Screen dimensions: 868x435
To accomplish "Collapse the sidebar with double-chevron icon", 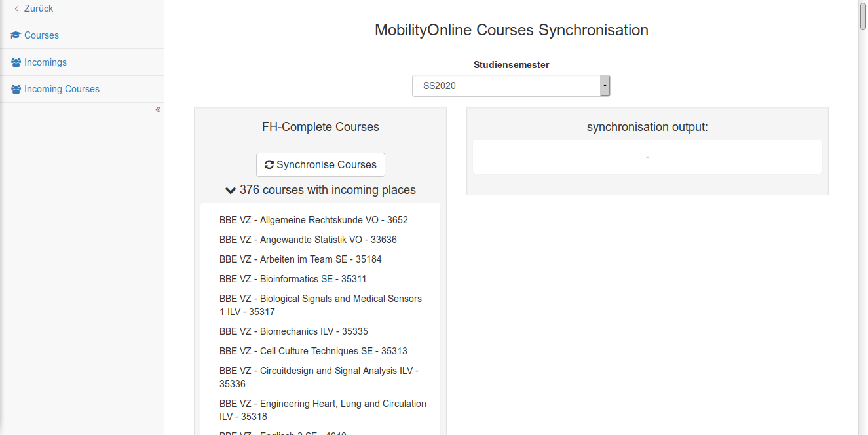I will [x=158, y=109].
